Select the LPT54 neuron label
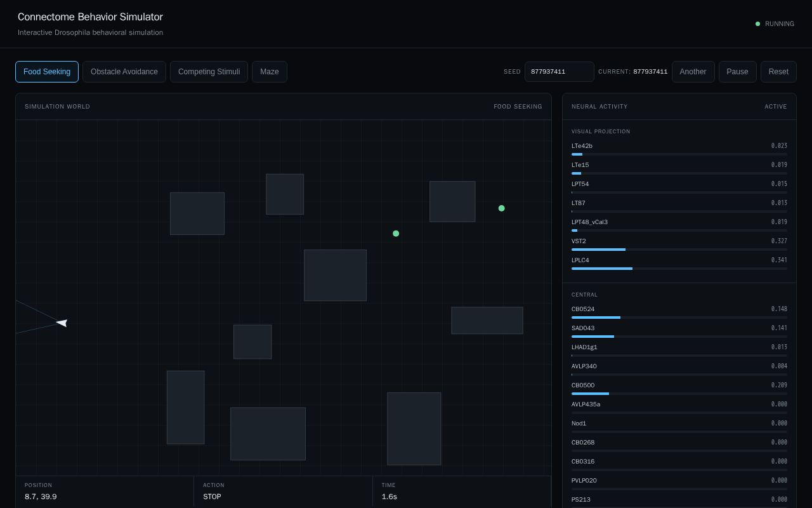Viewport: 812px width, 508px height. coord(580,184)
